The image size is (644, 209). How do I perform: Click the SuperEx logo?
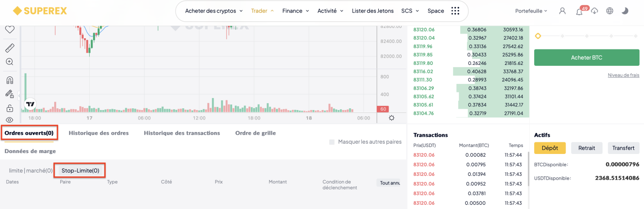pos(40,10)
